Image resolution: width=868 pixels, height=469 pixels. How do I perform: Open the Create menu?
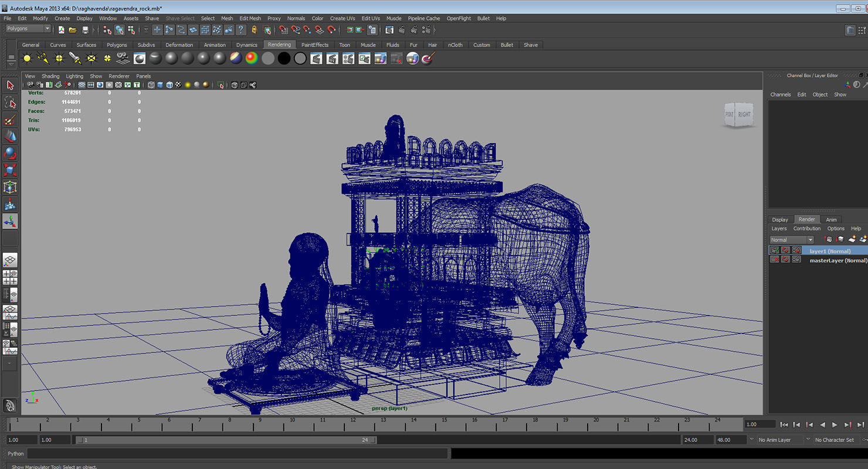62,18
